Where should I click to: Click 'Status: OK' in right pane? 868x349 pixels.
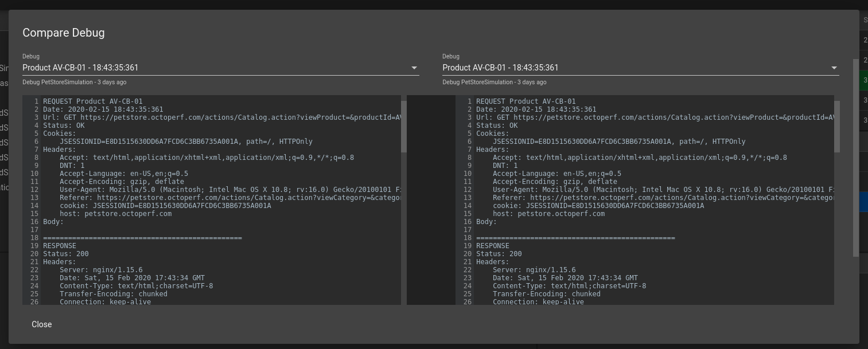point(497,126)
